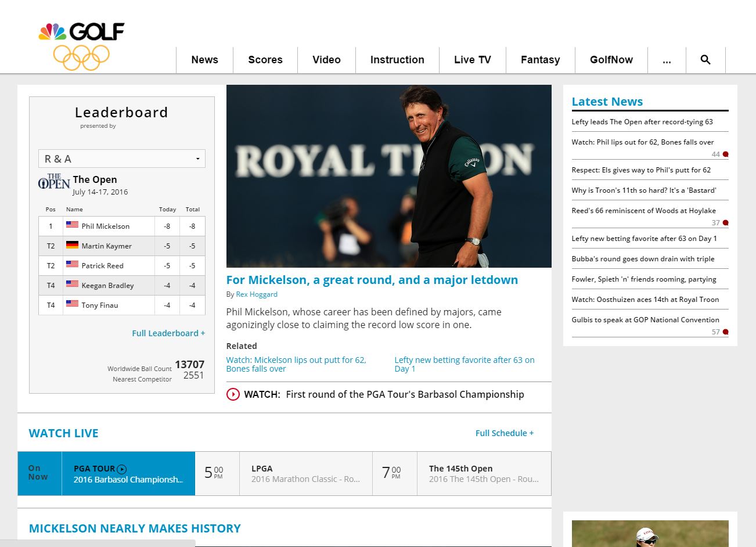Image resolution: width=756 pixels, height=547 pixels.
Task: Click the 7:00 PM time slot
Action: click(391, 473)
